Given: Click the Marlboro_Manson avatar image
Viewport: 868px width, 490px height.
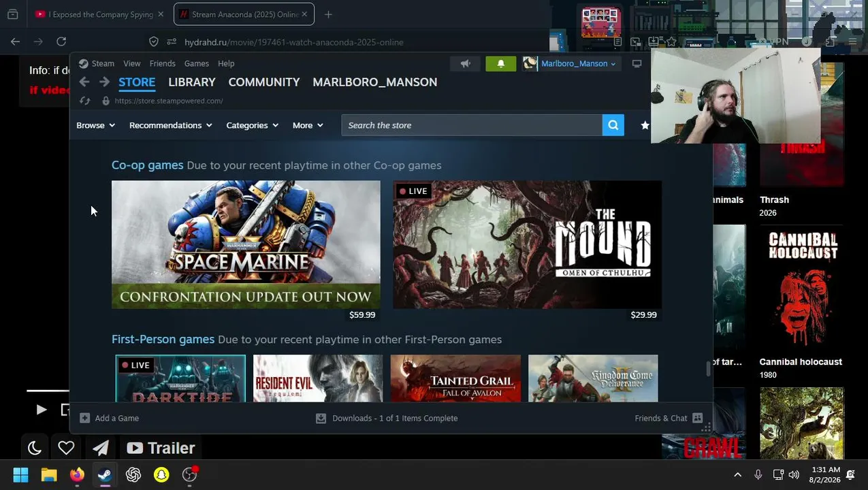Looking at the screenshot, I should click(530, 63).
